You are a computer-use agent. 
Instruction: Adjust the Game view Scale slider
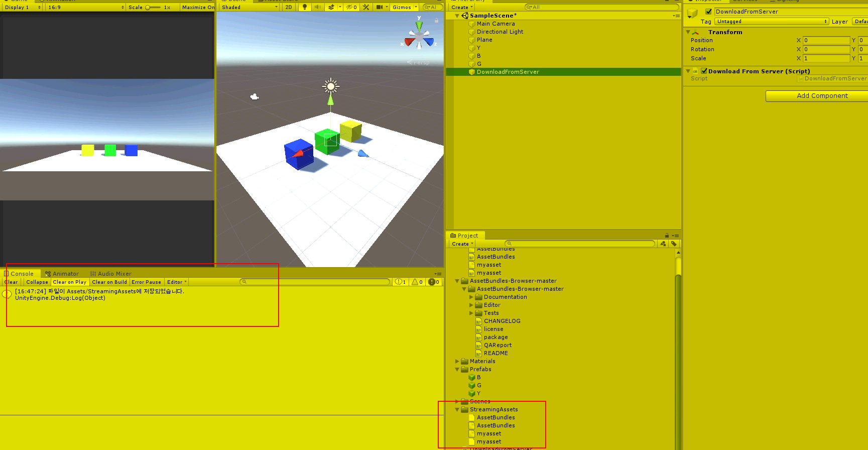[153, 7]
